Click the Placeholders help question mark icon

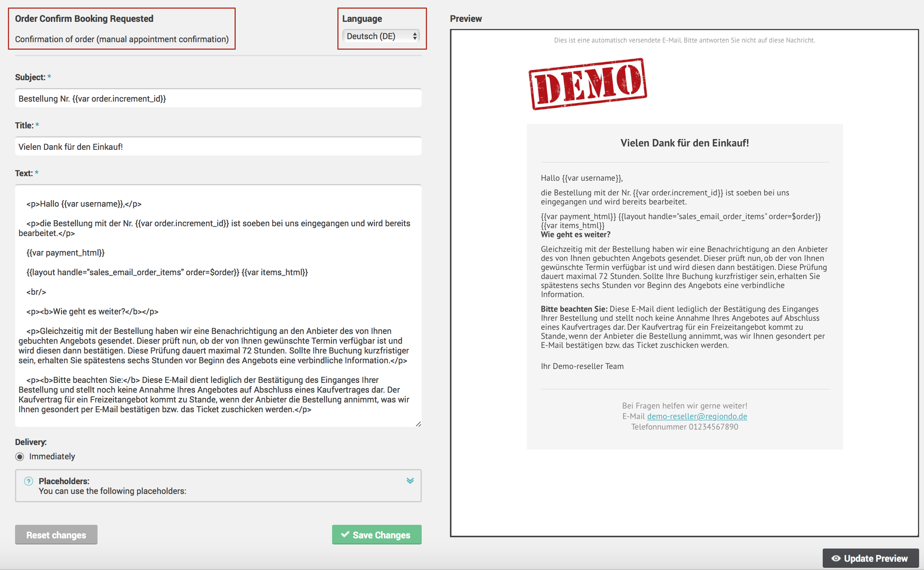29,481
